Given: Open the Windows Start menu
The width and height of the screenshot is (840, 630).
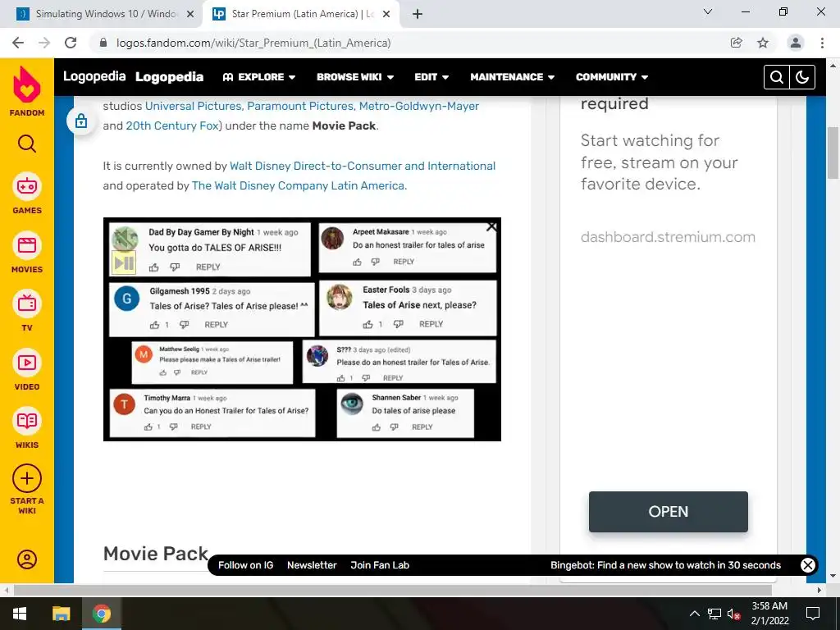Looking at the screenshot, I should tap(20, 614).
